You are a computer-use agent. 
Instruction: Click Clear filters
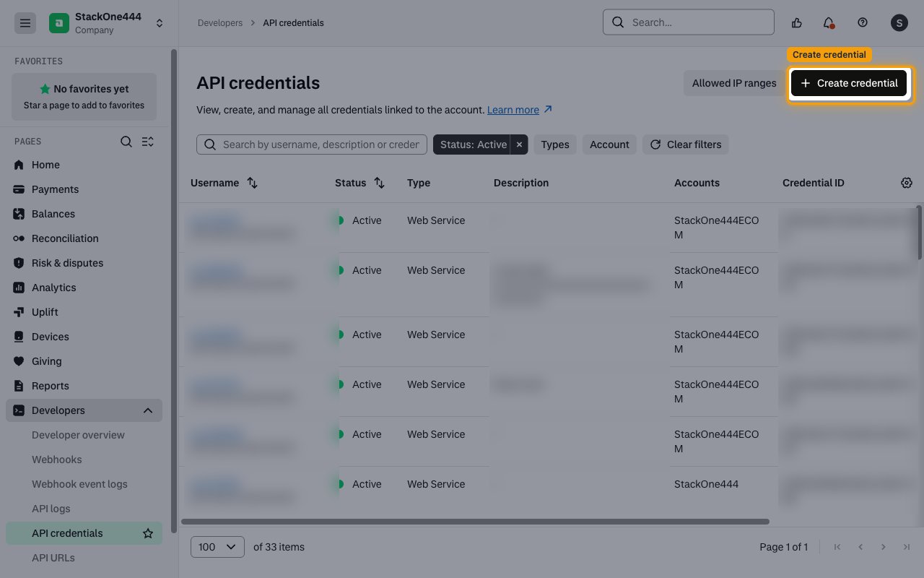click(686, 144)
